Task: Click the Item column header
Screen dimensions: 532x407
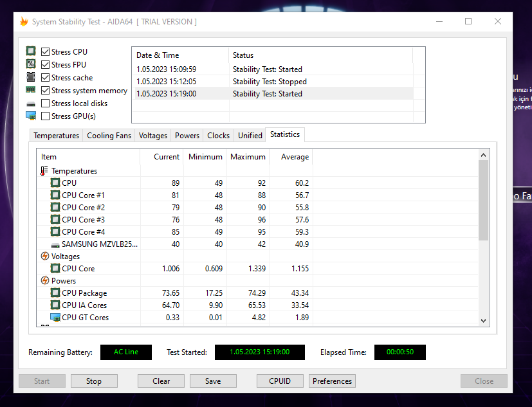Action: click(88, 157)
